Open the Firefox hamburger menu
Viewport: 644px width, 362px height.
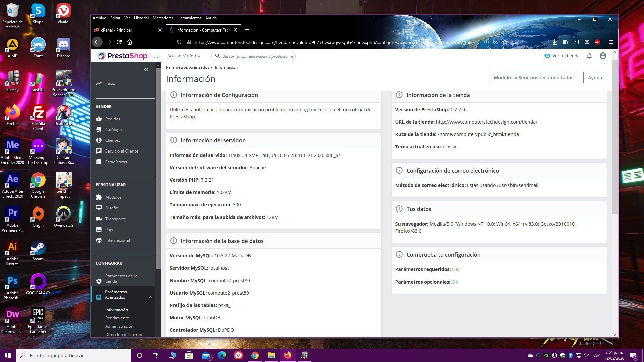click(611, 42)
